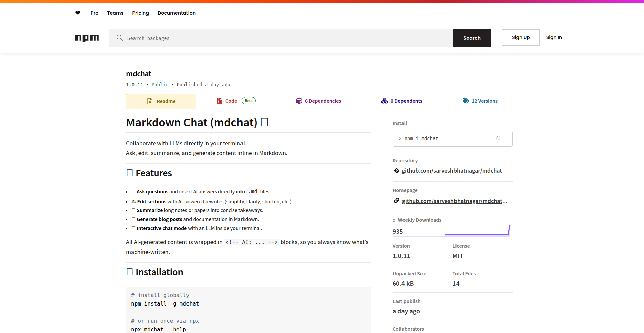The height and width of the screenshot is (333, 644).
Task: Click the '.md' inline code text
Action: pyautogui.click(x=253, y=192)
